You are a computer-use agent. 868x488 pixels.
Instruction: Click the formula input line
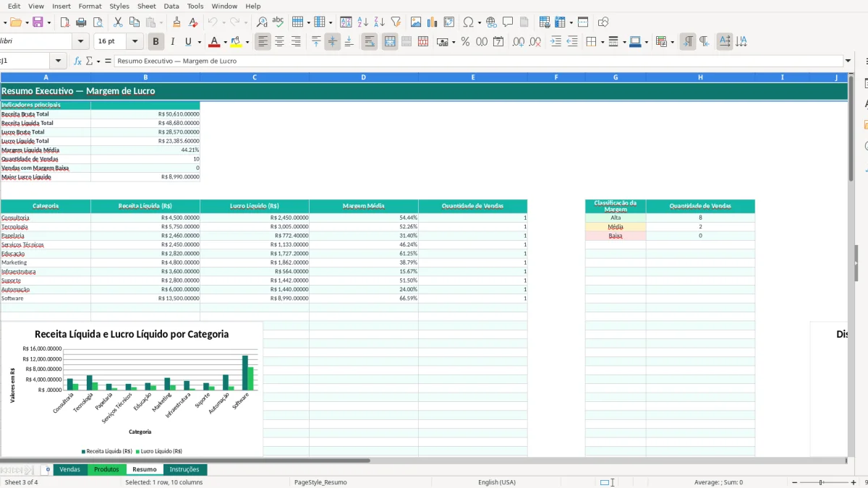point(478,61)
